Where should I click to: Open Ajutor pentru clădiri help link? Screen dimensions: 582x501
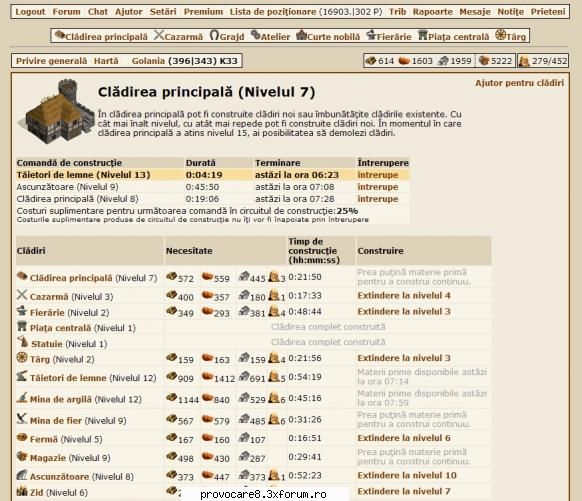pyautogui.click(x=519, y=83)
